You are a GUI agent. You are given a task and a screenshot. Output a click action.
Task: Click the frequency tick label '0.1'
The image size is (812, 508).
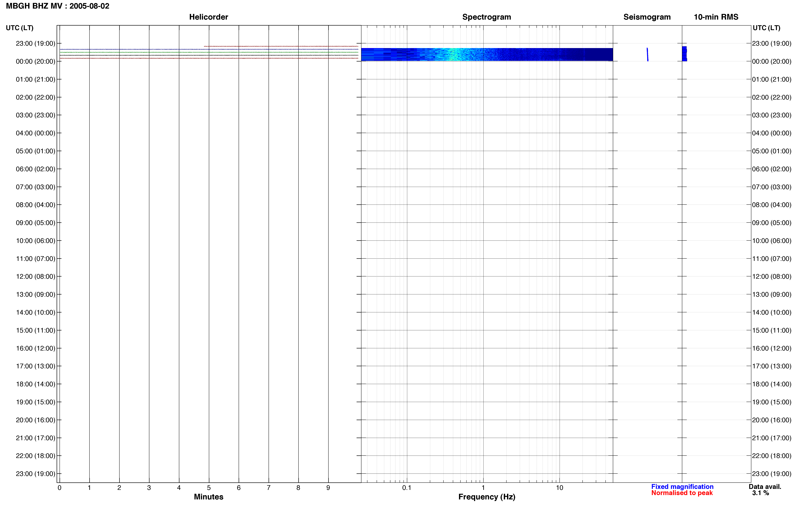(407, 488)
